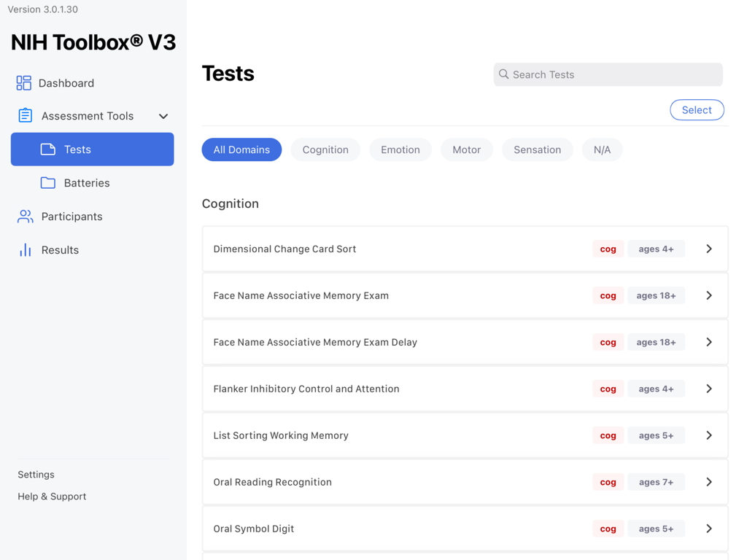This screenshot has width=747, height=560.
Task: Select the Assessment Tools clipboard icon
Action: (x=26, y=115)
